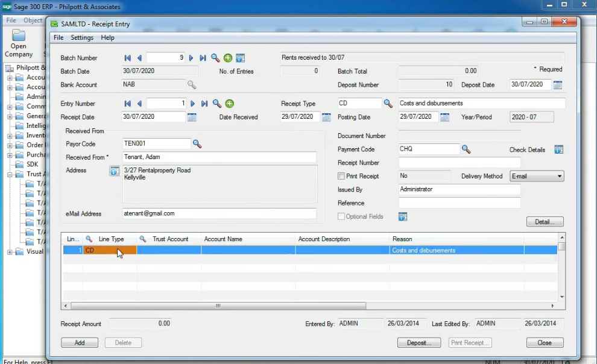Click the Batch Number finder magnifier icon

coord(215,58)
